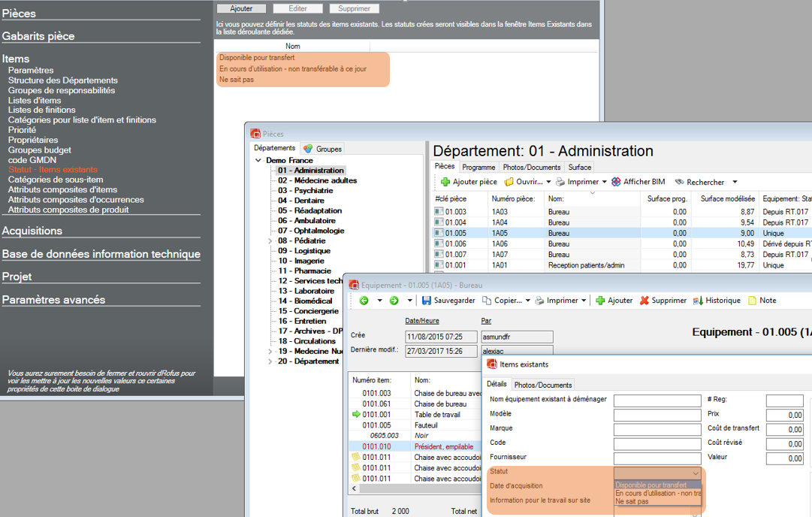Screen dimensions: 812x517
Task: Switch to the Programme tab
Action: tap(478, 168)
